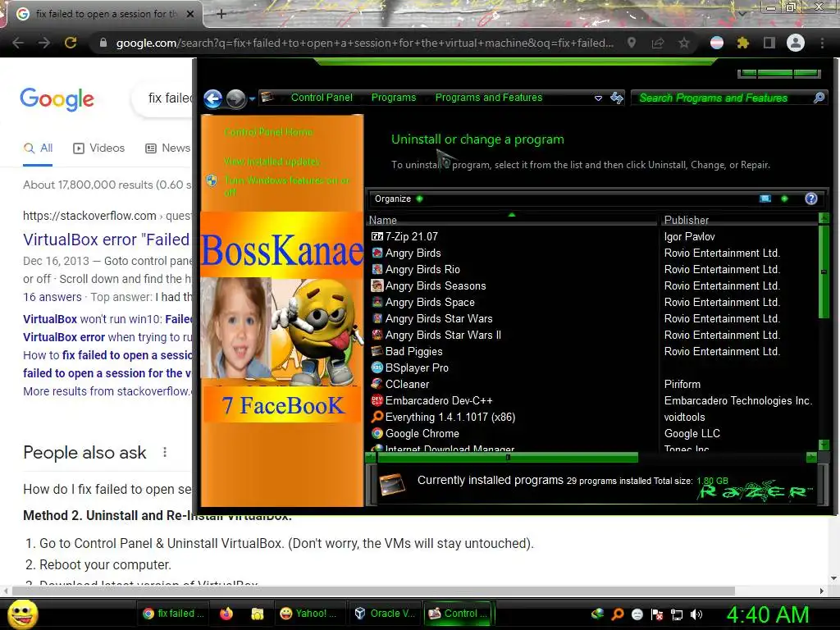
Task: Click the volume speaker tray icon
Action: coord(696,614)
